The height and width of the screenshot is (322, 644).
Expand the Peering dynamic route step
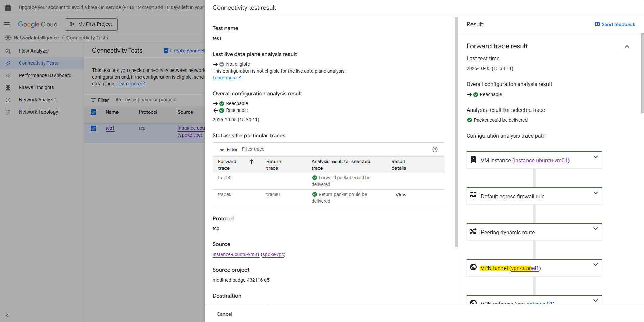(x=595, y=229)
